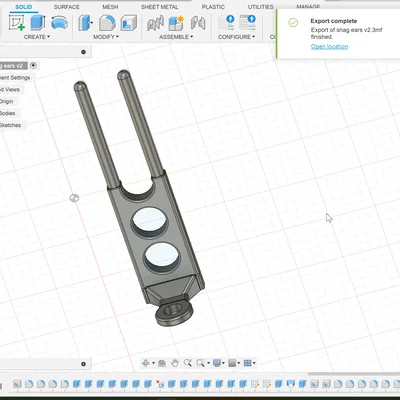Choose the Revolve tool icon
The image size is (400, 400).
pyautogui.click(x=60, y=23)
